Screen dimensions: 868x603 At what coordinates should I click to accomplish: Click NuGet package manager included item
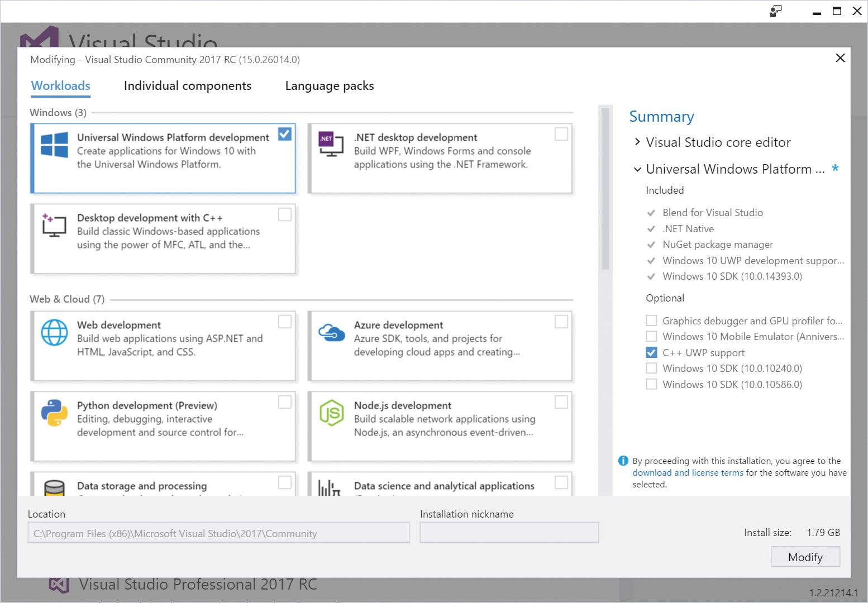click(x=718, y=245)
